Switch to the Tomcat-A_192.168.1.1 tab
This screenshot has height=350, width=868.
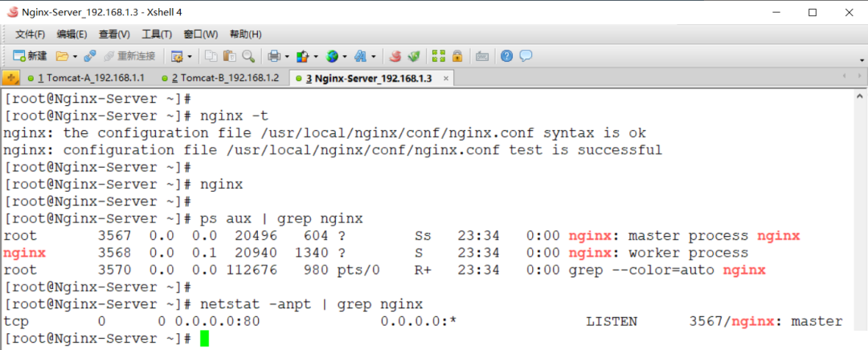pos(88,78)
